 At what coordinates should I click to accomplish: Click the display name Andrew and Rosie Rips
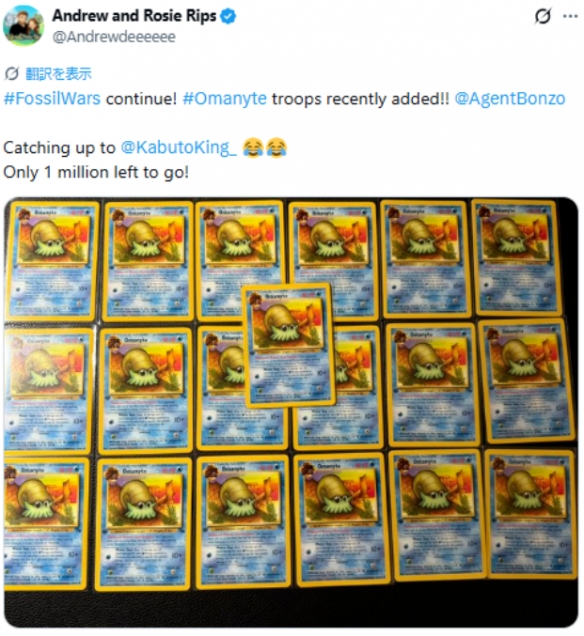[134, 16]
